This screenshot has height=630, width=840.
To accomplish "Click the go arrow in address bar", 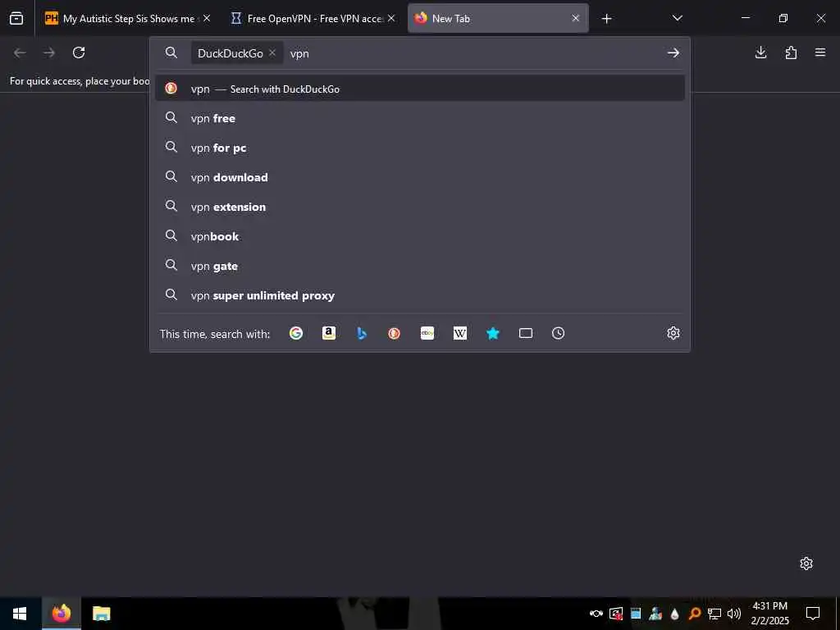I will click(673, 52).
